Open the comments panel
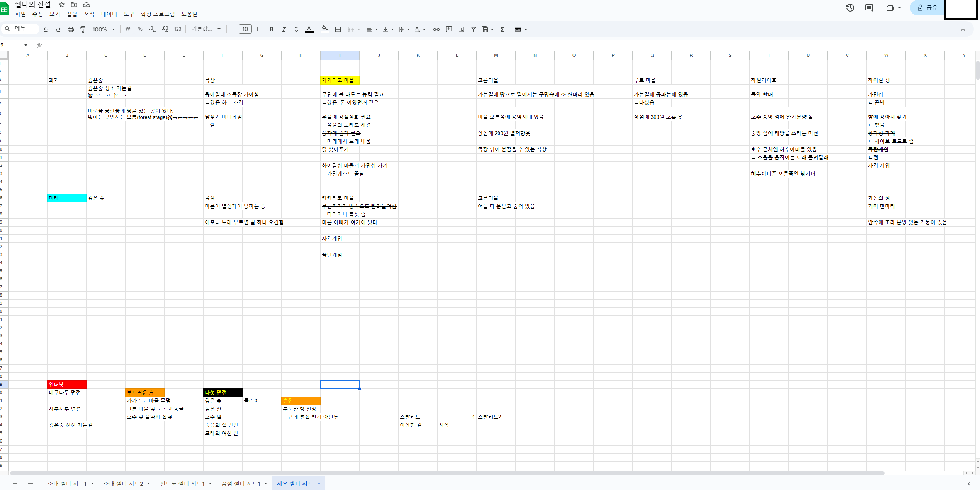Image resolution: width=980 pixels, height=490 pixels. (869, 8)
